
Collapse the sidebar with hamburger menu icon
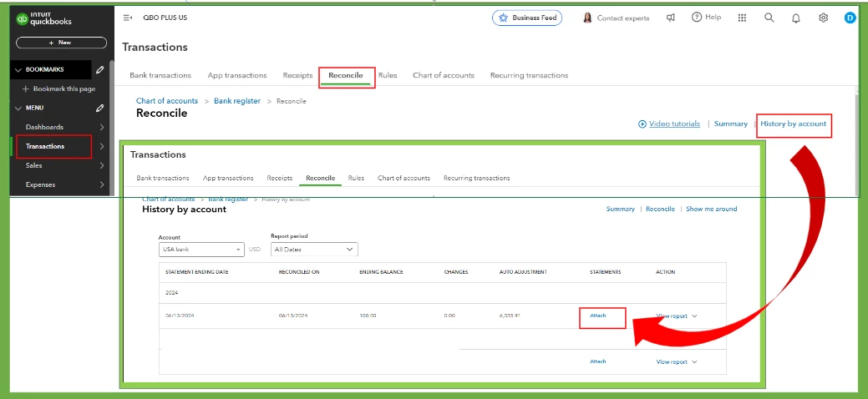(x=127, y=18)
